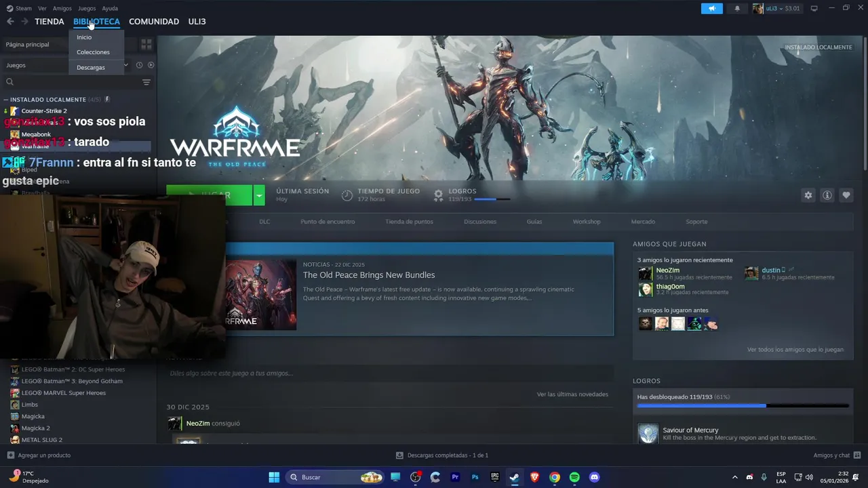This screenshot has width=868, height=488.
Task: Open Amigos y chat
Action: [837, 455]
